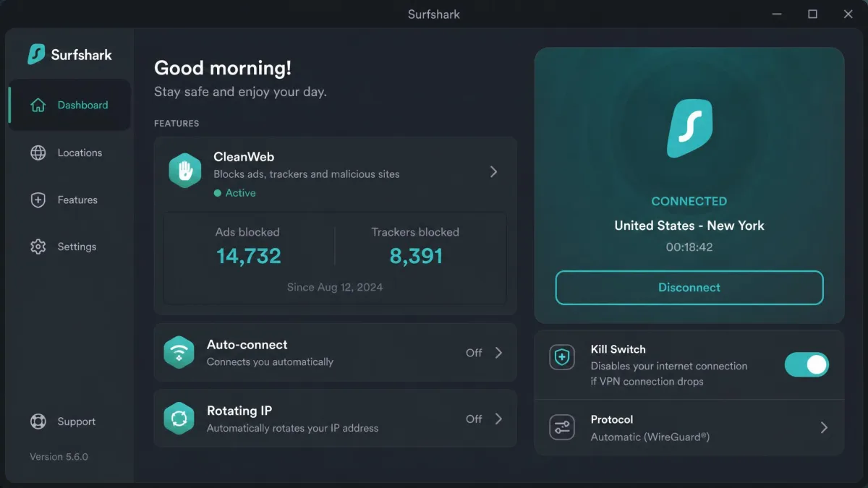This screenshot has height=488, width=868.
Task: Click the Support lifebuoy icon
Action: (38, 421)
